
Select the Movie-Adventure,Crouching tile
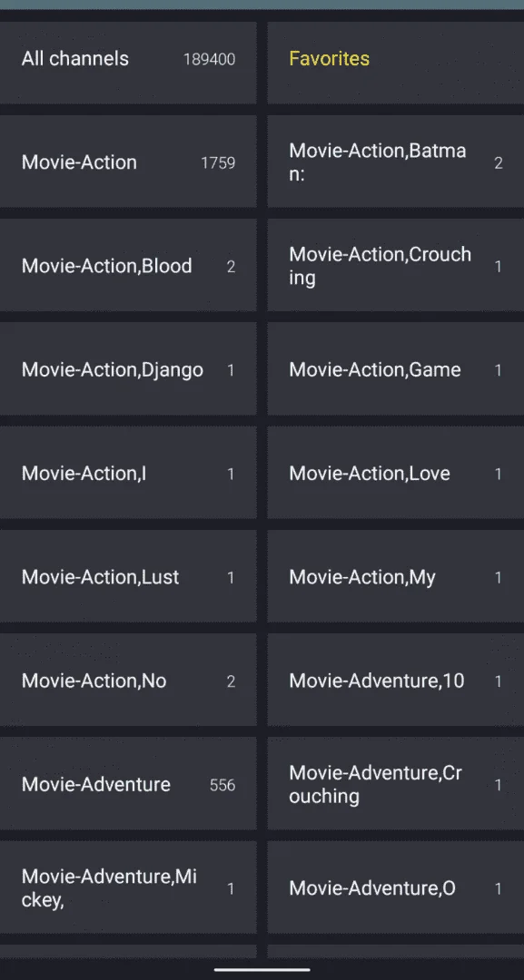(x=396, y=784)
